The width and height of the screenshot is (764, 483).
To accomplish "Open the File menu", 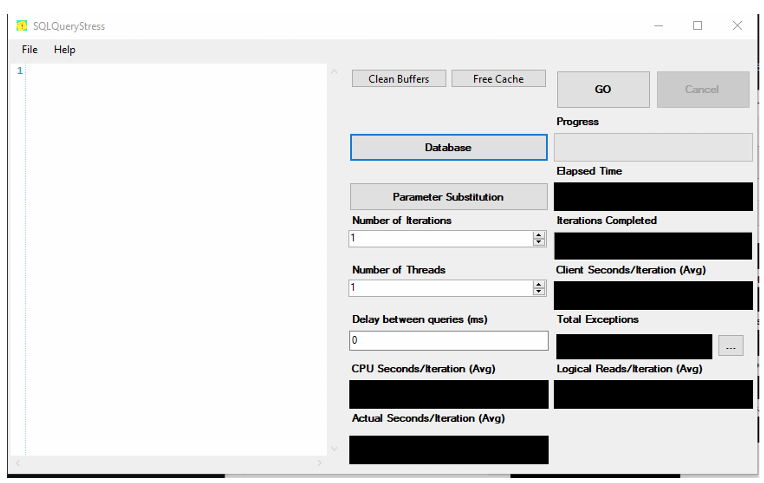I will (30, 49).
